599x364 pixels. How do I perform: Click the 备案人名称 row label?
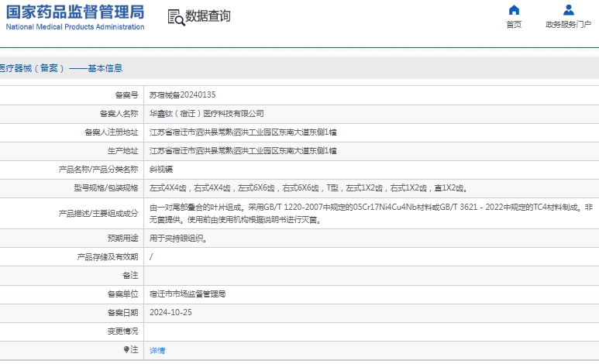coord(119,113)
